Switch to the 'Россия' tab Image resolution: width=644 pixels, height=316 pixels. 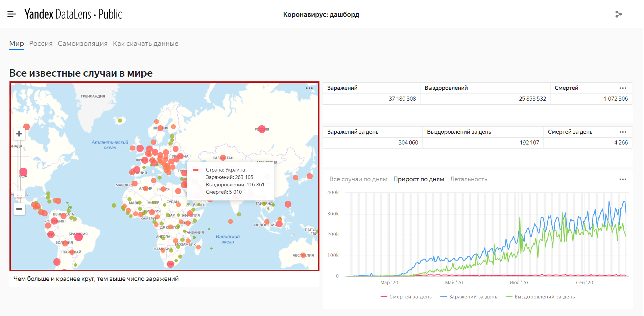click(x=41, y=44)
